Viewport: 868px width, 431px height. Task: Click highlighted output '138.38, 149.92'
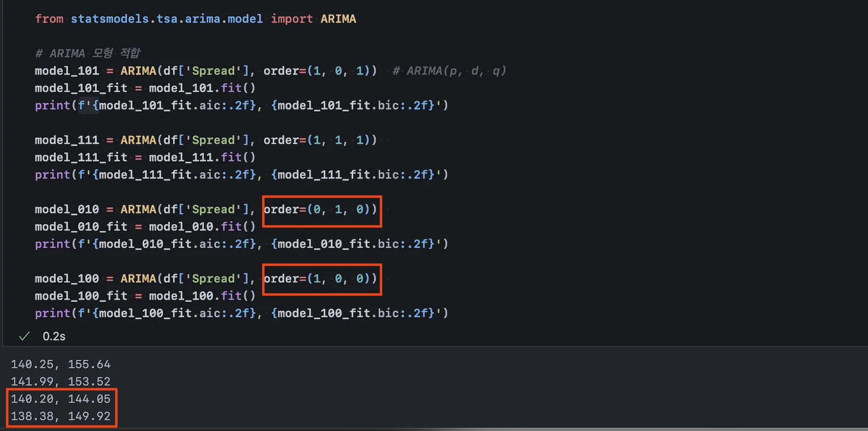tap(61, 416)
